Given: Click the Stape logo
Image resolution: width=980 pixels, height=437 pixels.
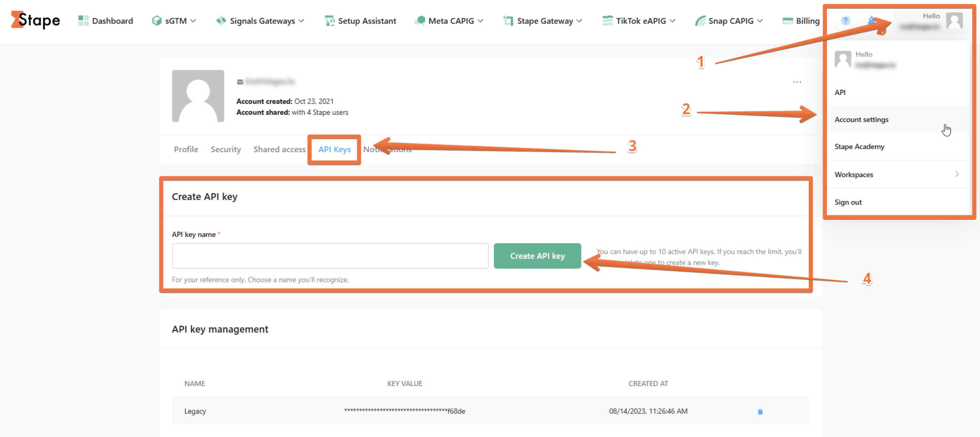Looking at the screenshot, I should coord(35,20).
